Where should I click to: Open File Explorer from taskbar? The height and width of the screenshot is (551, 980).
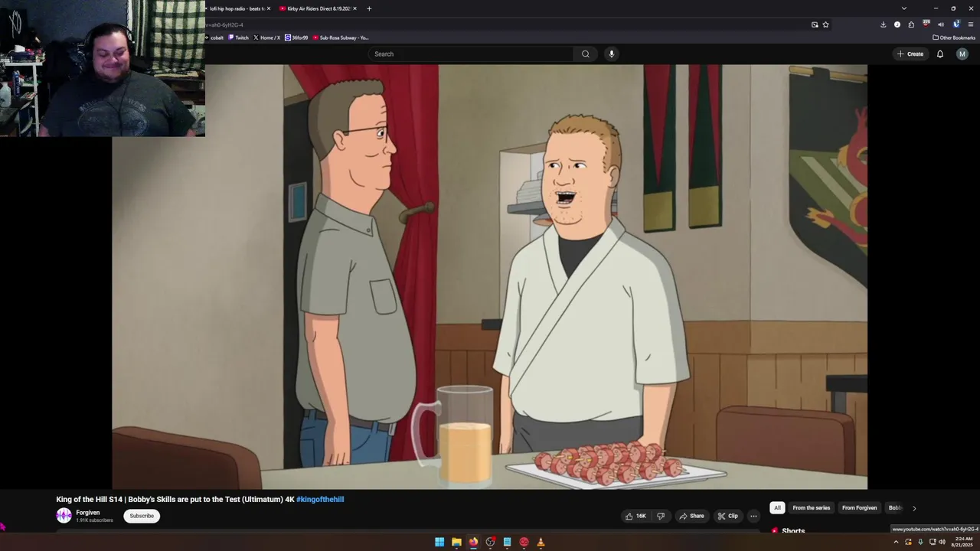(x=456, y=542)
